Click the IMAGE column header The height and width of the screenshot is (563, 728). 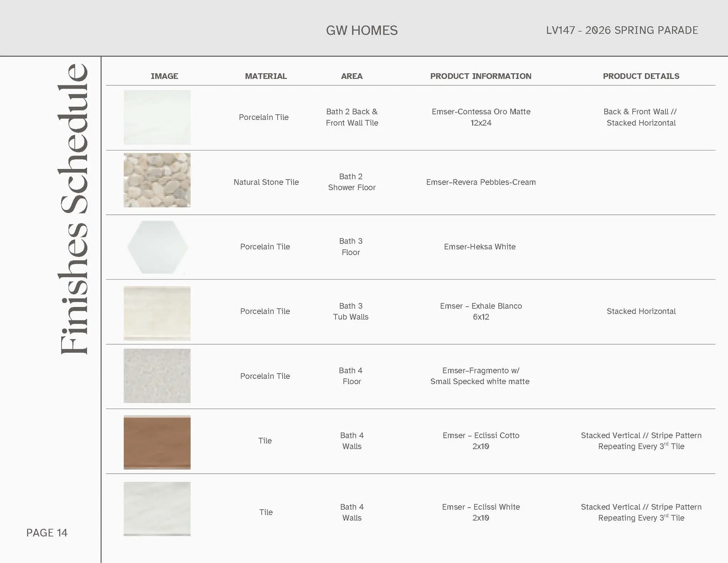[164, 76]
